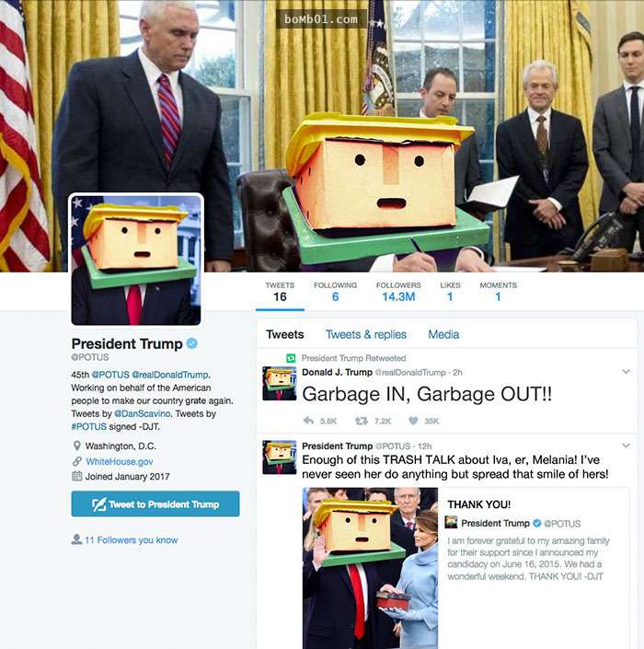Click the large profile picture
The image size is (644, 649).
click(136, 260)
